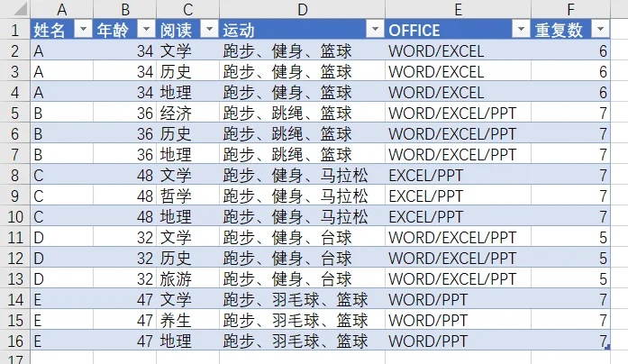Select 跑步、羽毛球、篮球 in row 14

[x=303, y=299]
